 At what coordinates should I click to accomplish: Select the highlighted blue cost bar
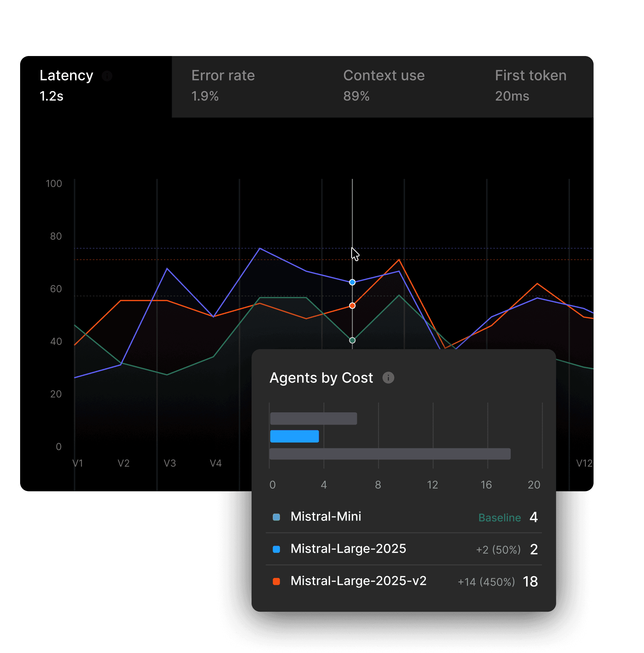294,436
